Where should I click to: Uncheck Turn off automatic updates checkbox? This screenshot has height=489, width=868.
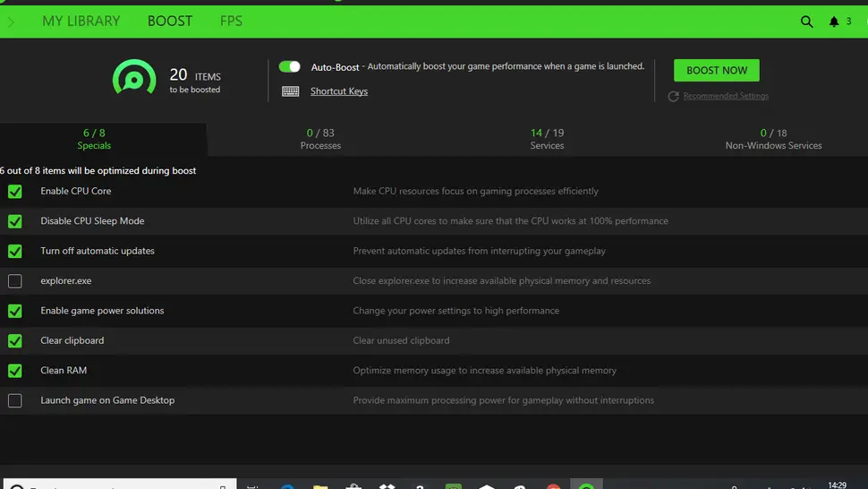click(15, 252)
